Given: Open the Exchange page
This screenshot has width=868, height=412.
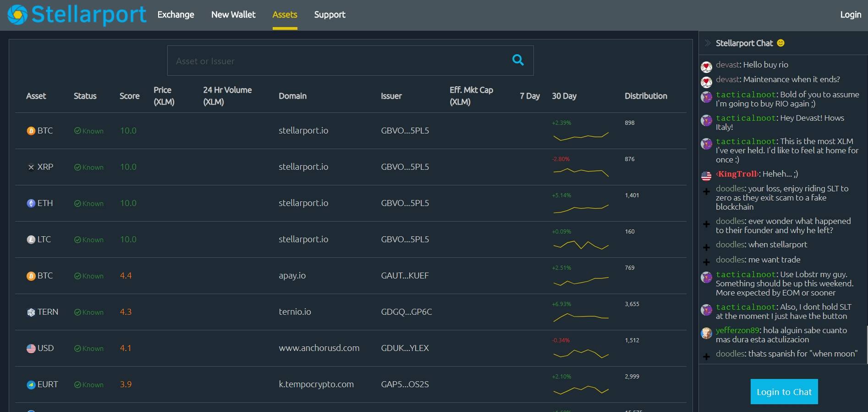Looking at the screenshot, I should pyautogui.click(x=176, y=15).
